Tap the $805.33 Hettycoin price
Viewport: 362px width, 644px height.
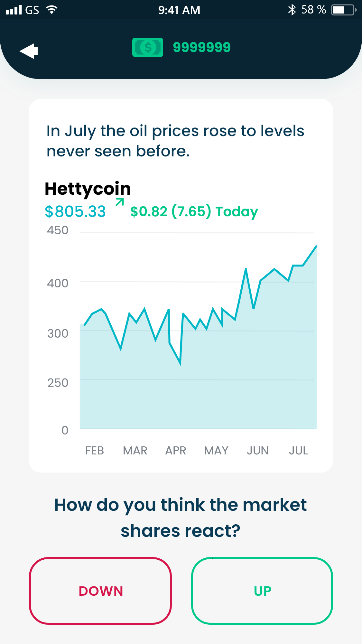[x=75, y=212]
